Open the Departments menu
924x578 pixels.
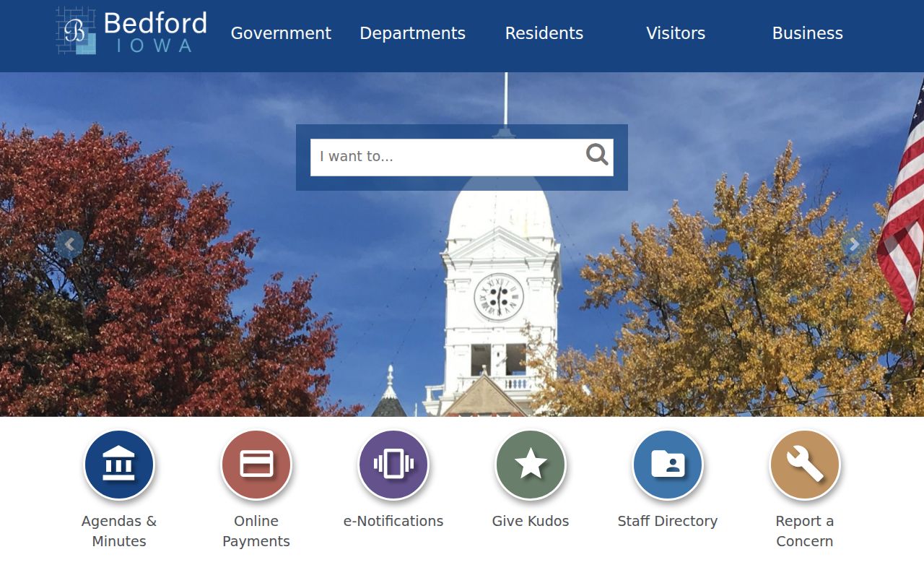pos(412,33)
